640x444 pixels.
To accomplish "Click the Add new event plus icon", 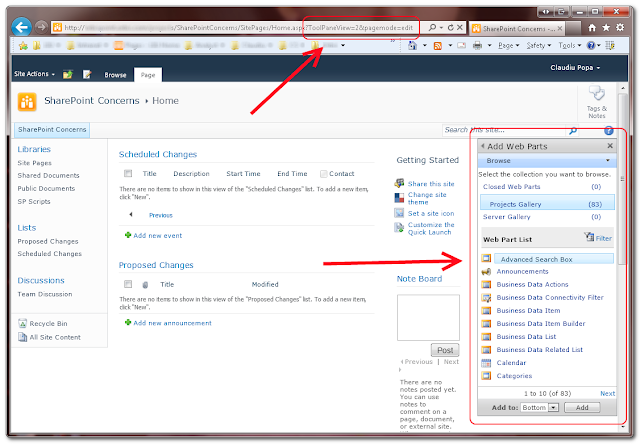I will point(128,235).
